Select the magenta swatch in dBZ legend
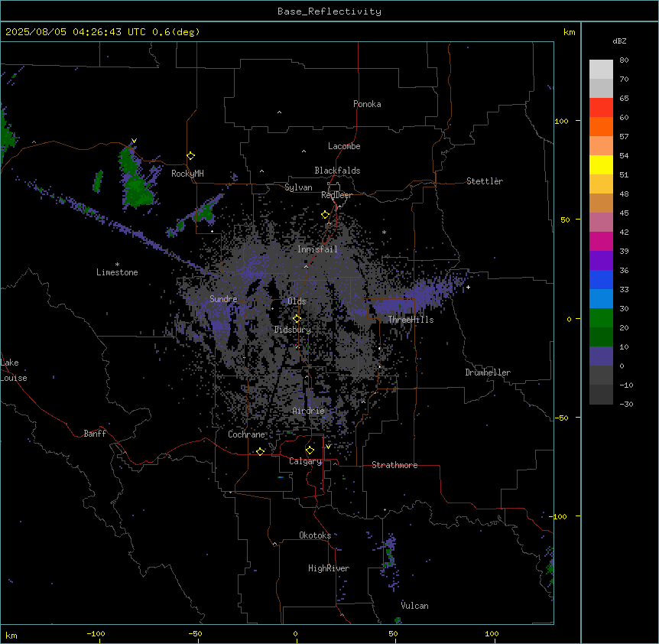This screenshot has height=644, width=659. (601, 241)
